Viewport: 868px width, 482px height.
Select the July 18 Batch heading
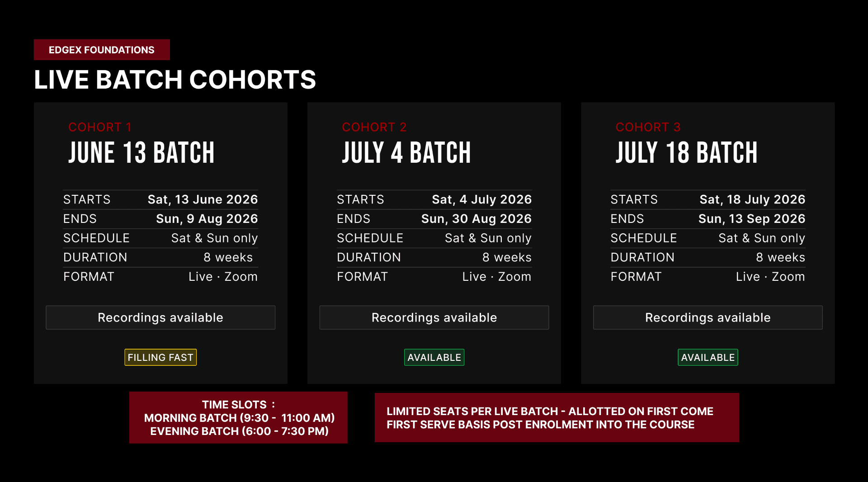pyautogui.click(x=686, y=153)
